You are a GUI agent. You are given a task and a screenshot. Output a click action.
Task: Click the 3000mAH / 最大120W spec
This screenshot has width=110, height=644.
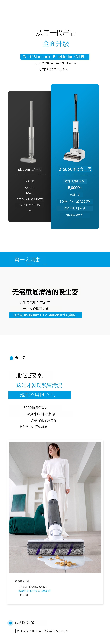coord(75,202)
